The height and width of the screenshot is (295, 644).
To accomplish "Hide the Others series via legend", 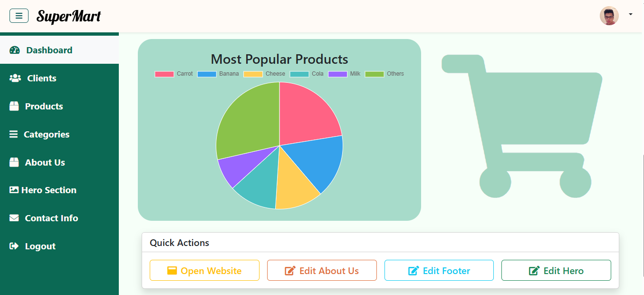I will coord(384,74).
